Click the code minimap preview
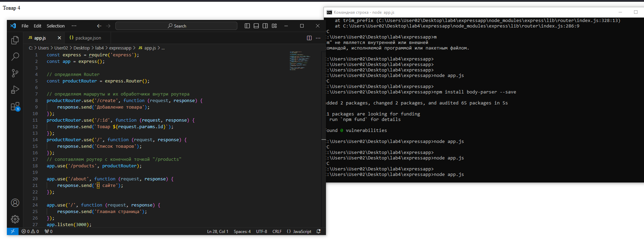 click(x=300, y=60)
